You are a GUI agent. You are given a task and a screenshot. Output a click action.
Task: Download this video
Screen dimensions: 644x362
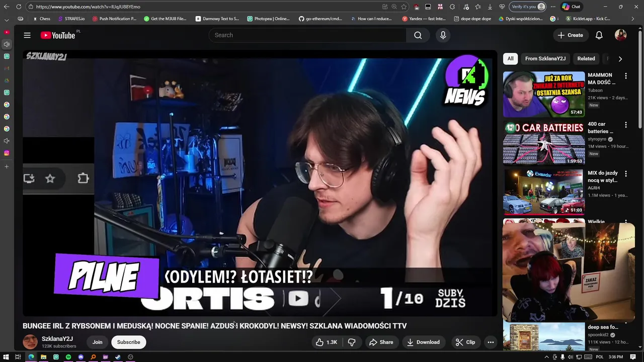pyautogui.click(x=423, y=342)
